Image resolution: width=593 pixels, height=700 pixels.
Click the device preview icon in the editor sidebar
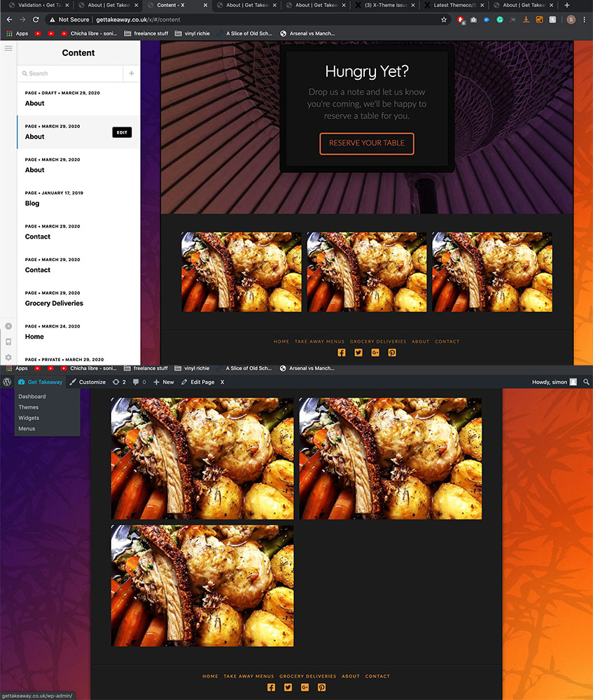pyautogui.click(x=8, y=342)
